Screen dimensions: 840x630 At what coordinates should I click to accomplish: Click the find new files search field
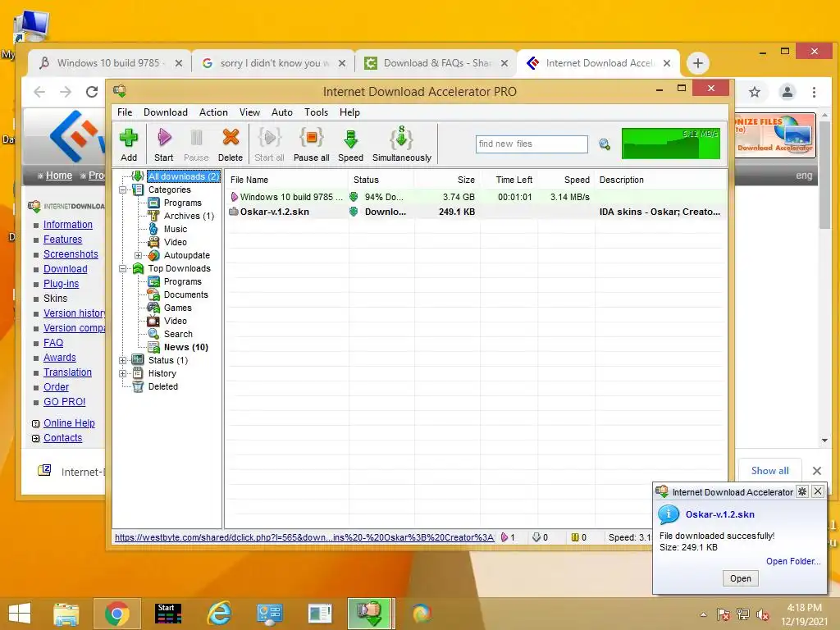[532, 144]
